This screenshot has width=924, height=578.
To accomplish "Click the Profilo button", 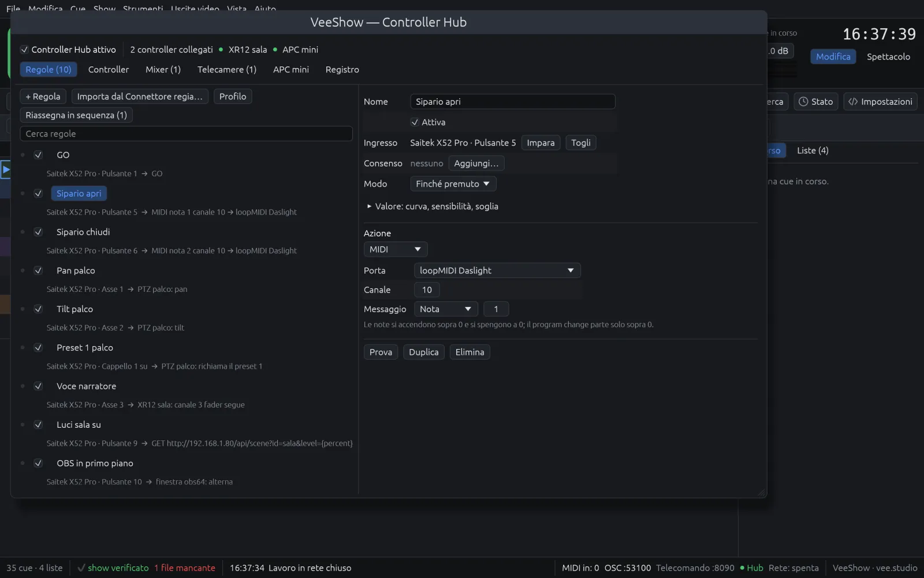I will coord(233,97).
